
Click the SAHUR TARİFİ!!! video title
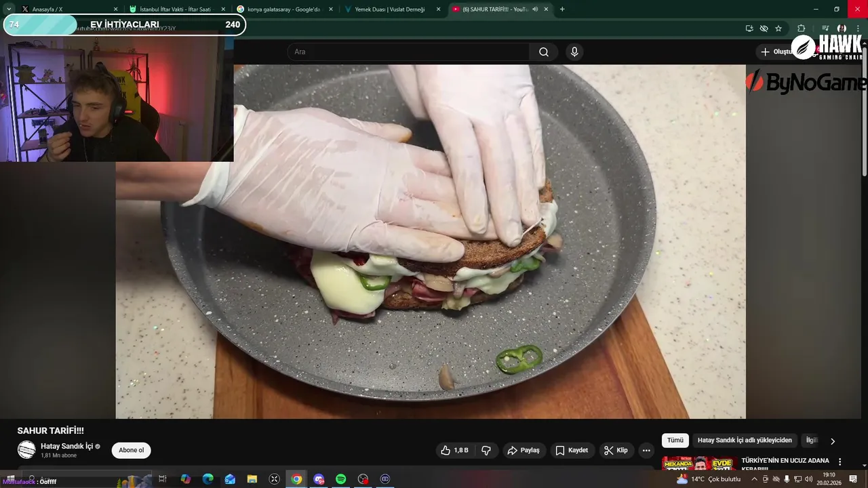click(51, 430)
